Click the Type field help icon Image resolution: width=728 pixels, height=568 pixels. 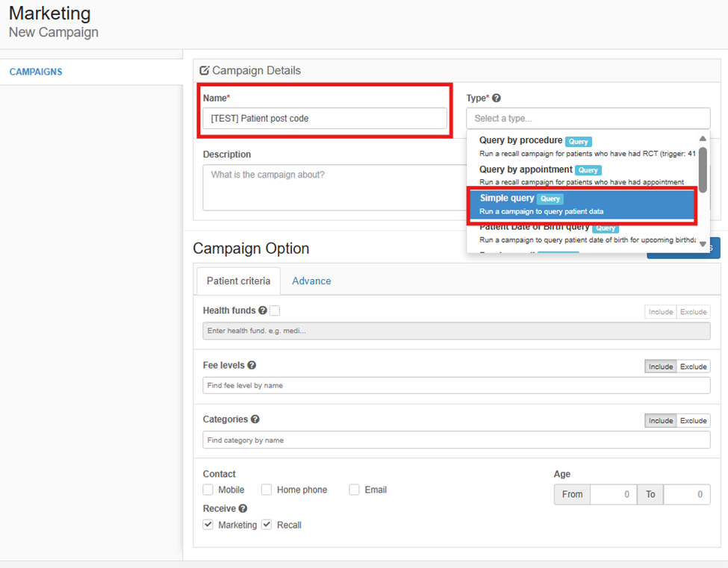coord(497,98)
